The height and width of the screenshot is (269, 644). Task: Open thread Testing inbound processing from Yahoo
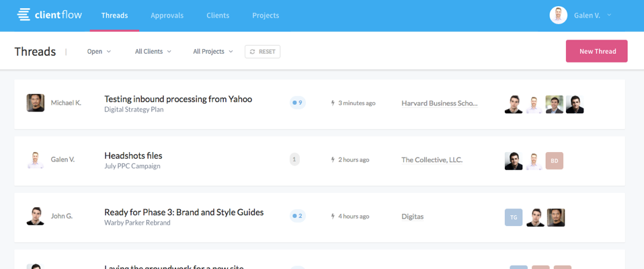178,99
